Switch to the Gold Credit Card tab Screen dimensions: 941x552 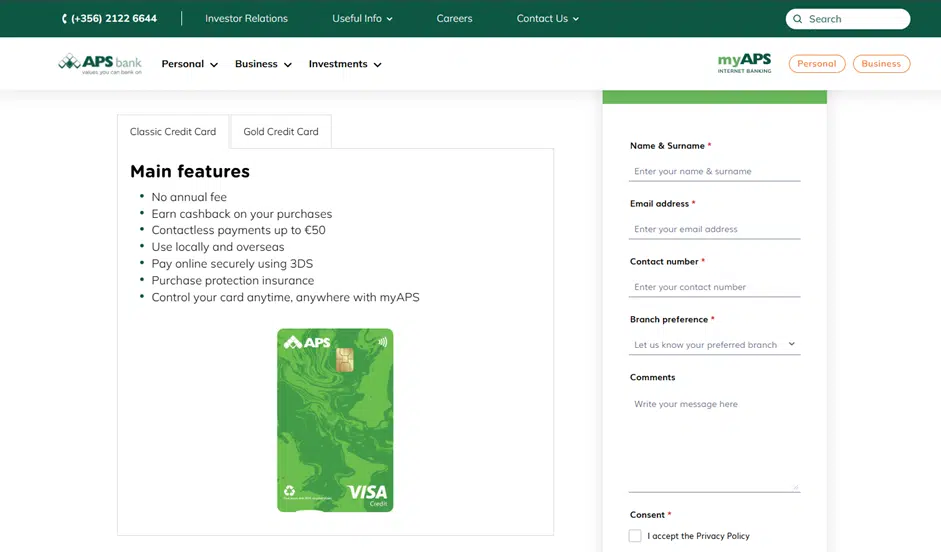[x=281, y=131]
